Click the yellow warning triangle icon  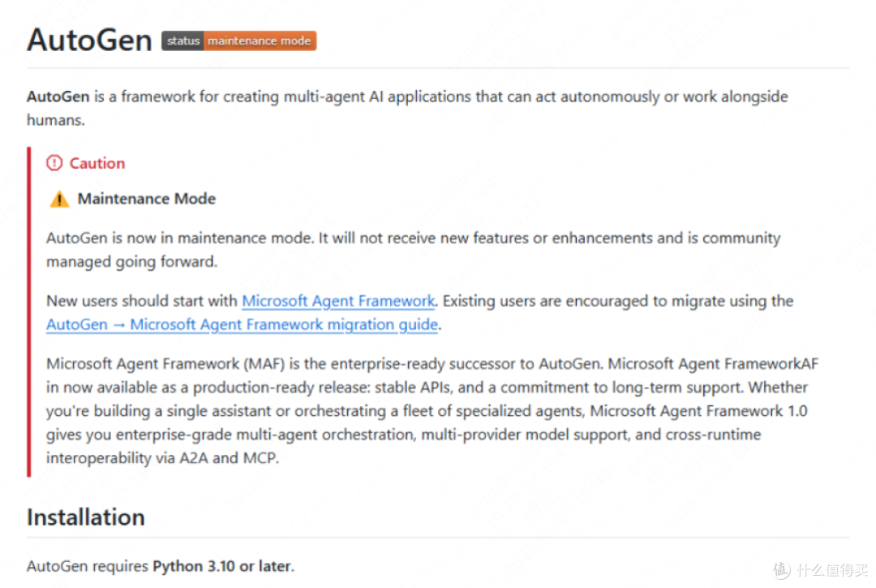59,200
